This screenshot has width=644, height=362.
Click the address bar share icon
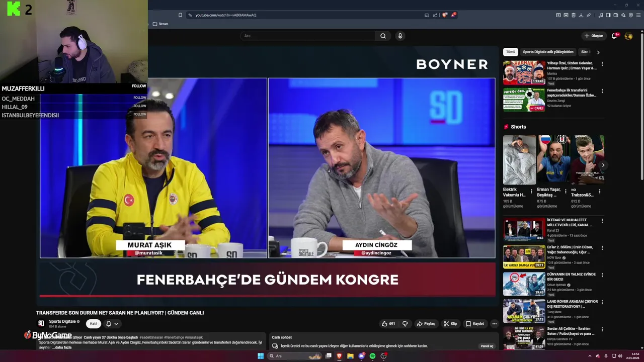435,15
